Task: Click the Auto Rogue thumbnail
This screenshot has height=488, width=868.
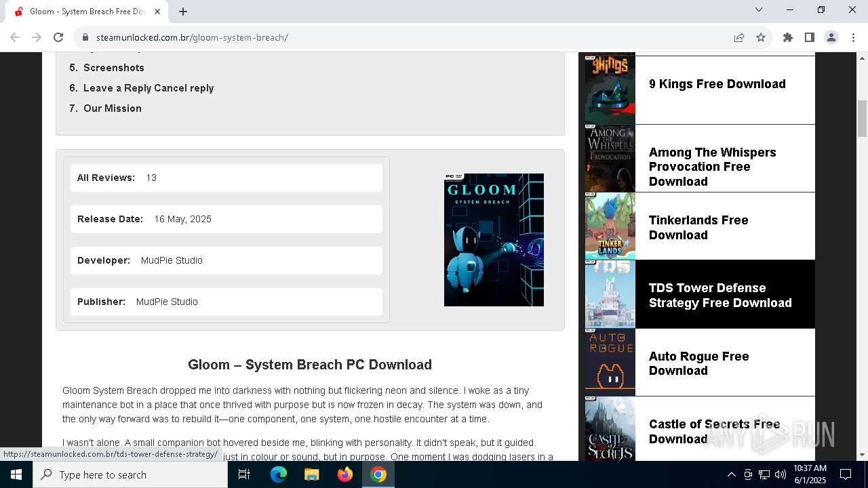Action: pos(610,363)
